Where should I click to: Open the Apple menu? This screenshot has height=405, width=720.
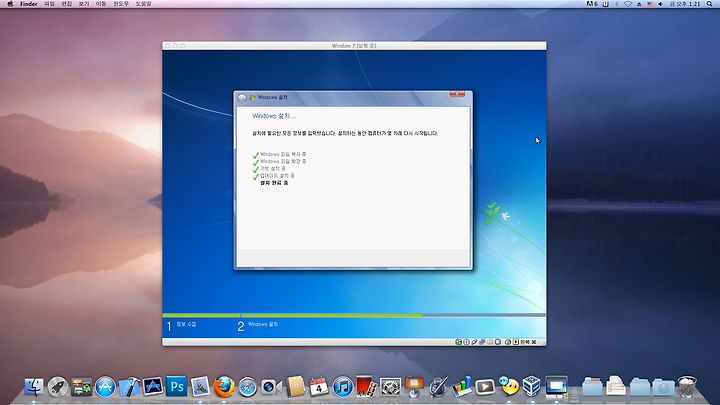point(10,4)
